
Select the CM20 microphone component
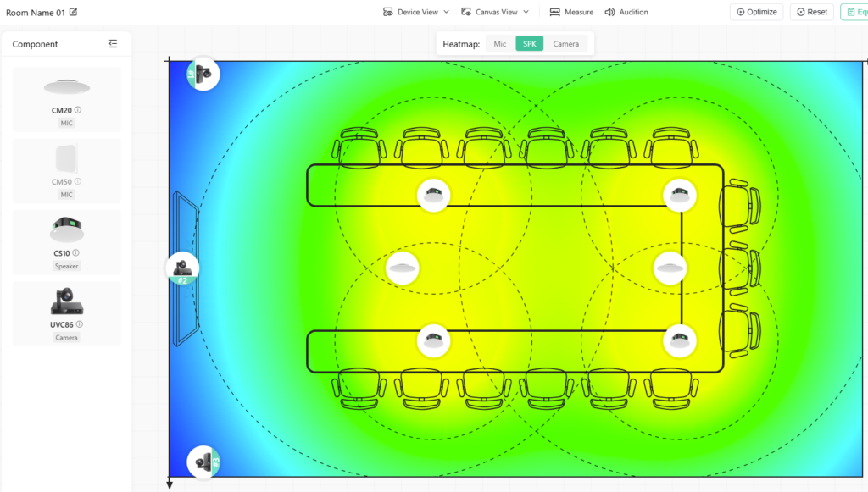click(x=66, y=97)
